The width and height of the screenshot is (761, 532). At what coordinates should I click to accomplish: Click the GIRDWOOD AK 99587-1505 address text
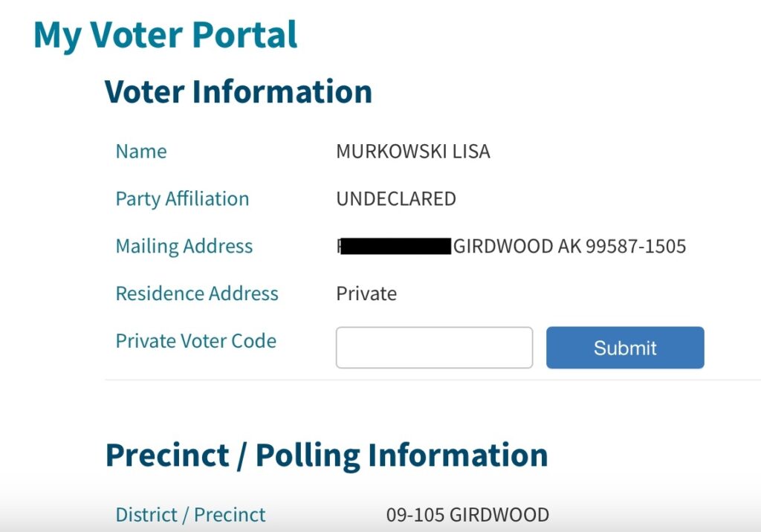point(569,246)
